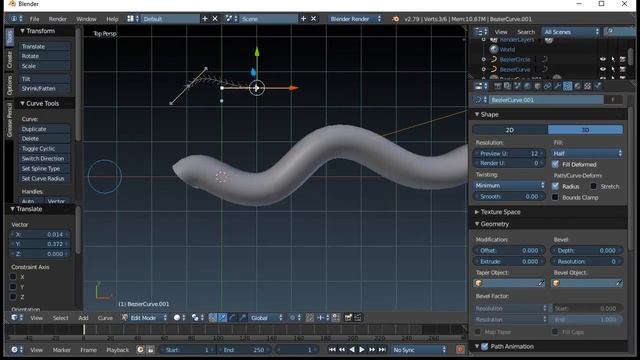Play the animation forward

(362, 350)
